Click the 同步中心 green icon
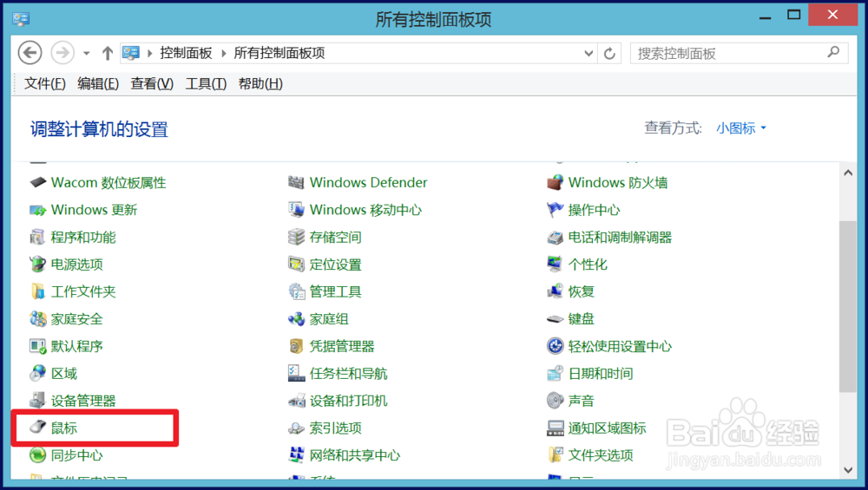Image resolution: width=868 pixels, height=490 pixels. [x=37, y=455]
